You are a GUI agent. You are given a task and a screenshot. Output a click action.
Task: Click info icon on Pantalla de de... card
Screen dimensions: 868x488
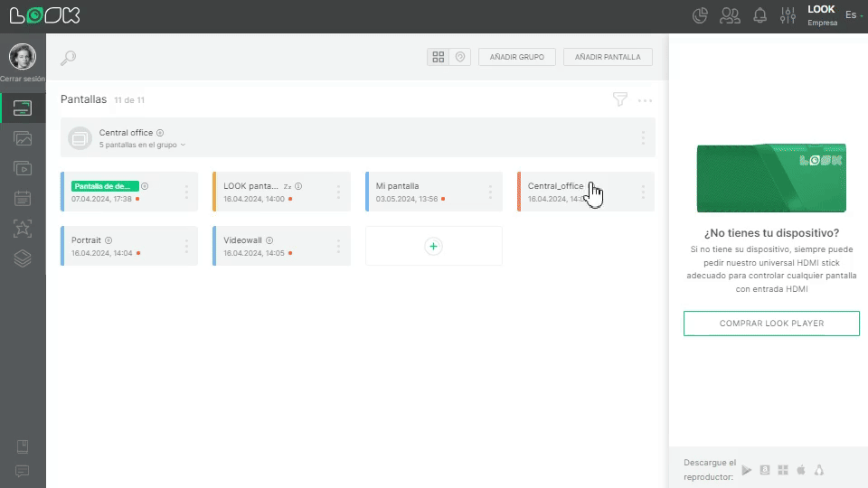145,186
